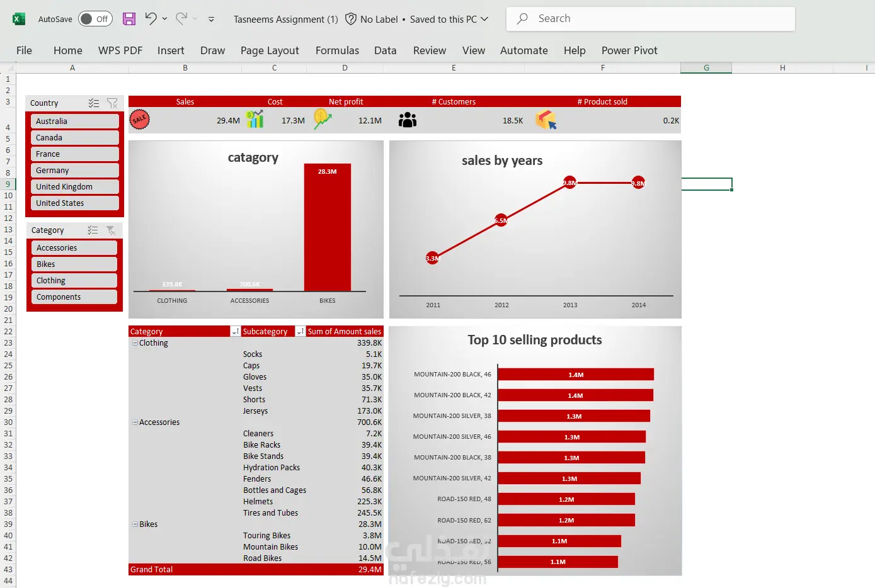The width and height of the screenshot is (875, 588).
Task: Filter by United States slicer item
Action: (x=75, y=203)
